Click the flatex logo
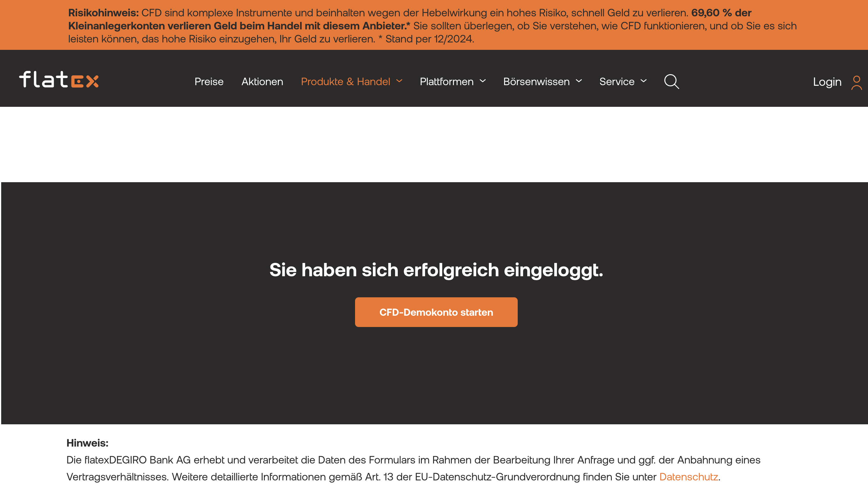Screen dimensions: 868x489 pyautogui.click(x=59, y=80)
